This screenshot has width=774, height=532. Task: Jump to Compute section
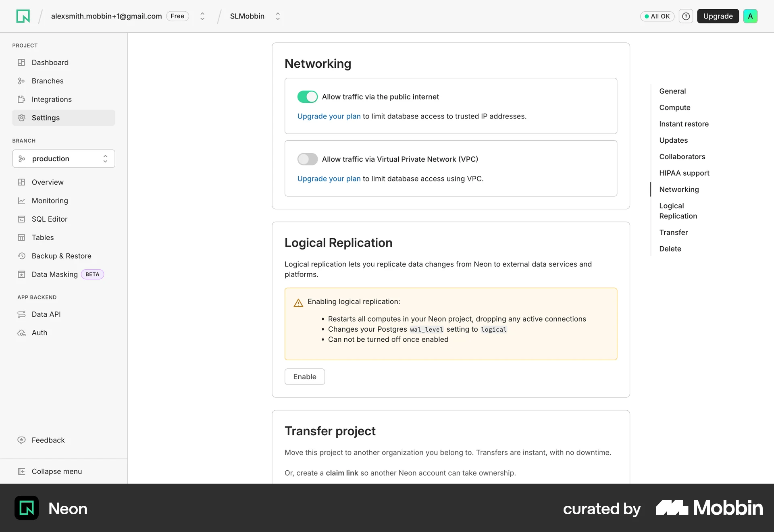(x=675, y=108)
